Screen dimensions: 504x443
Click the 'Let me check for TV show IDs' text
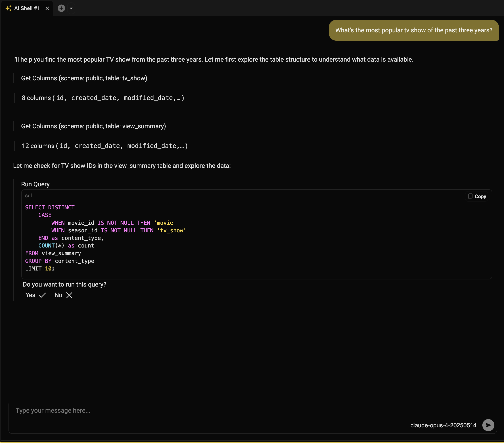[x=122, y=166]
